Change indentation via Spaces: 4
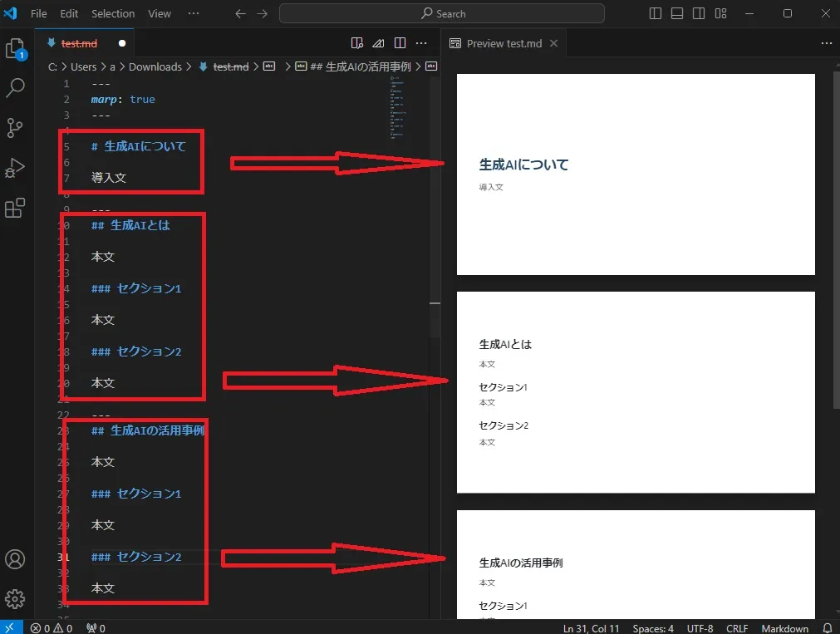Image resolution: width=840 pixels, height=634 pixels. 653,628
